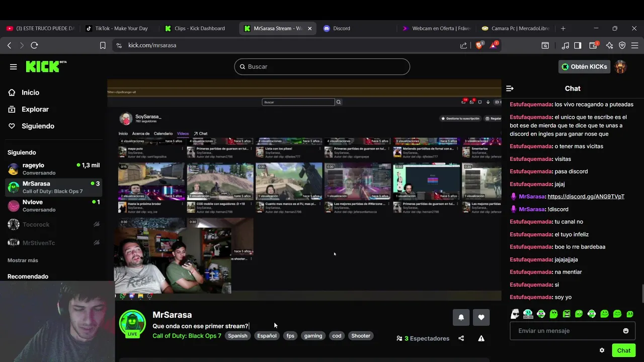This screenshot has width=644, height=362.
Task: Switch to the YouTube ESTE TRUCO tab
Action: pos(40,29)
